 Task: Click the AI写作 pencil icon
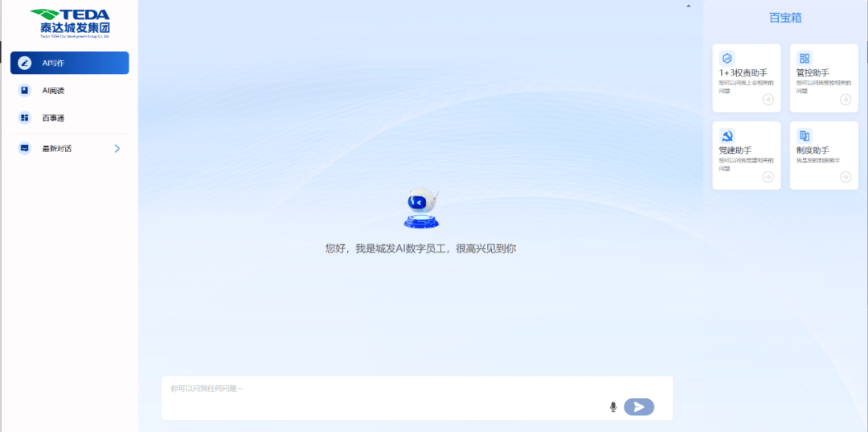(x=24, y=63)
